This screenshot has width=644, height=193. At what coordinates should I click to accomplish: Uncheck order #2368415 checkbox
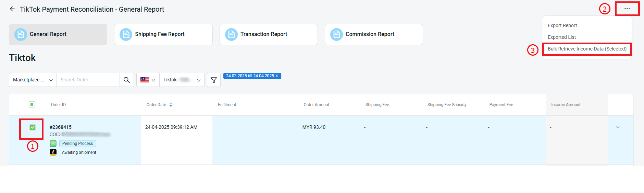33,127
